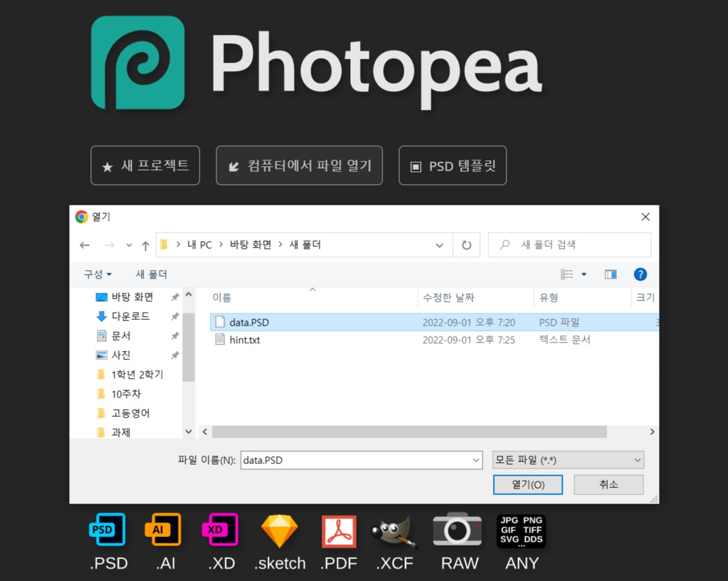Expand the address bar history dropdown
The image size is (728, 581).
point(439,245)
